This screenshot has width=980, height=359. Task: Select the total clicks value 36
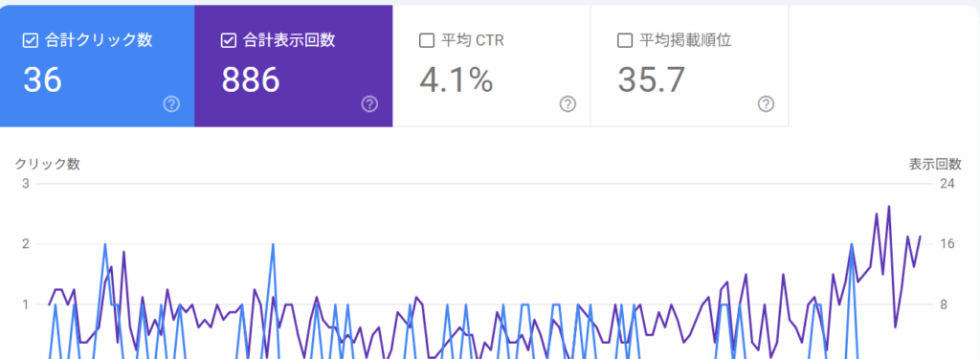click(42, 79)
